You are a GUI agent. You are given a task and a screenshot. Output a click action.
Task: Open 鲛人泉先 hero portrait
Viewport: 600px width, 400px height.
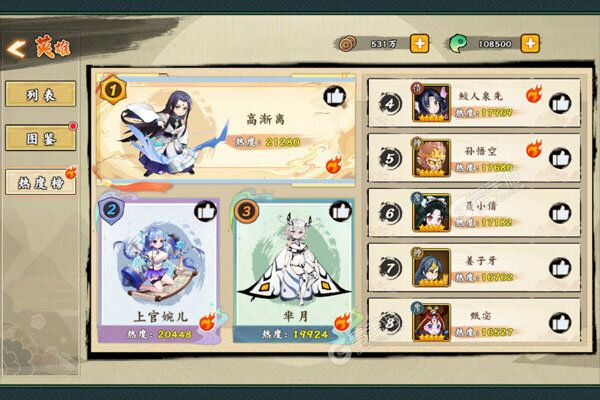(x=431, y=103)
